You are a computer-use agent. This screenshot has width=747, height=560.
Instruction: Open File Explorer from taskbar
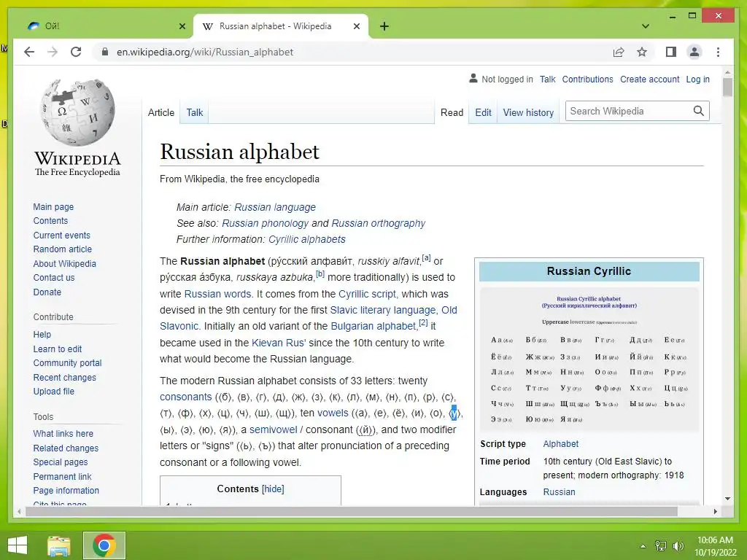tap(58, 545)
